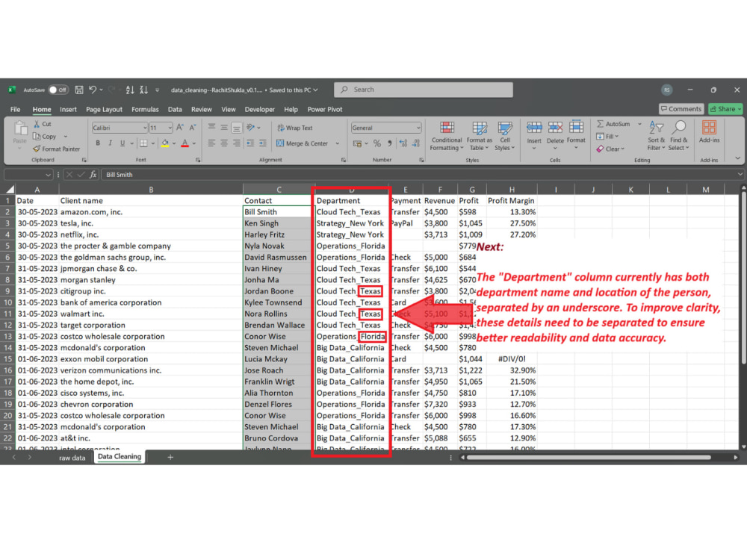Click the Find & Select magnifier icon
The height and width of the screenshot is (560, 747).
(679, 127)
